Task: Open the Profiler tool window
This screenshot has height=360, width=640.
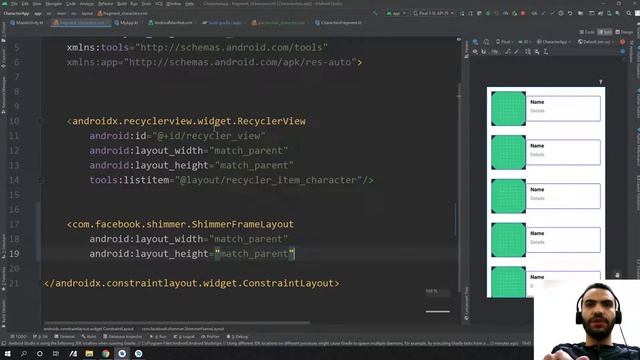Action: 210,337
